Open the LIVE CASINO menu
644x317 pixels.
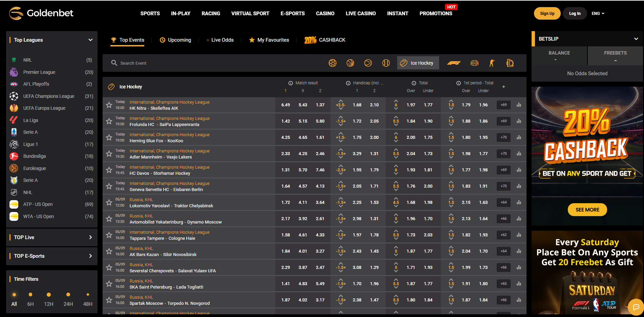[x=361, y=14]
